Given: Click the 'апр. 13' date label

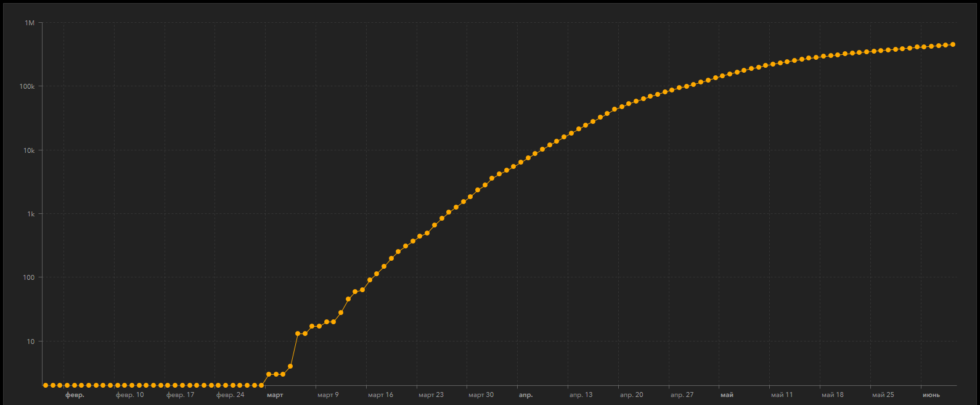Looking at the screenshot, I should coord(581,395).
